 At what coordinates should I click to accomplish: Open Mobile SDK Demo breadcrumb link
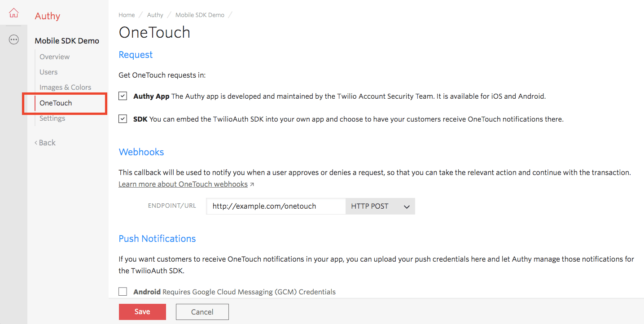[x=200, y=15]
